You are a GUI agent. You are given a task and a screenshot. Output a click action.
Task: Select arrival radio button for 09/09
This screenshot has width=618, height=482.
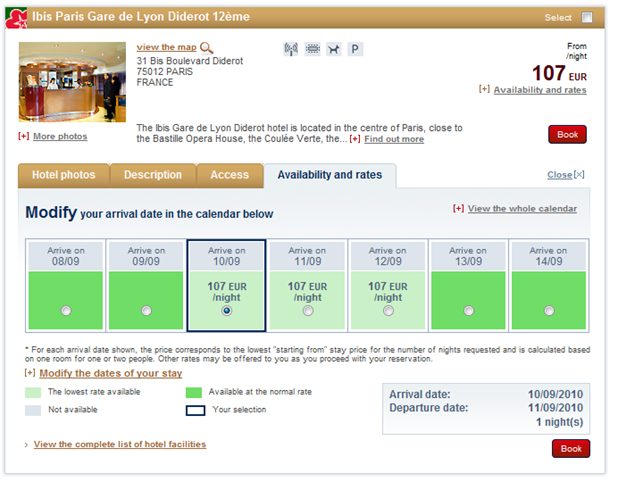pyautogui.click(x=146, y=311)
